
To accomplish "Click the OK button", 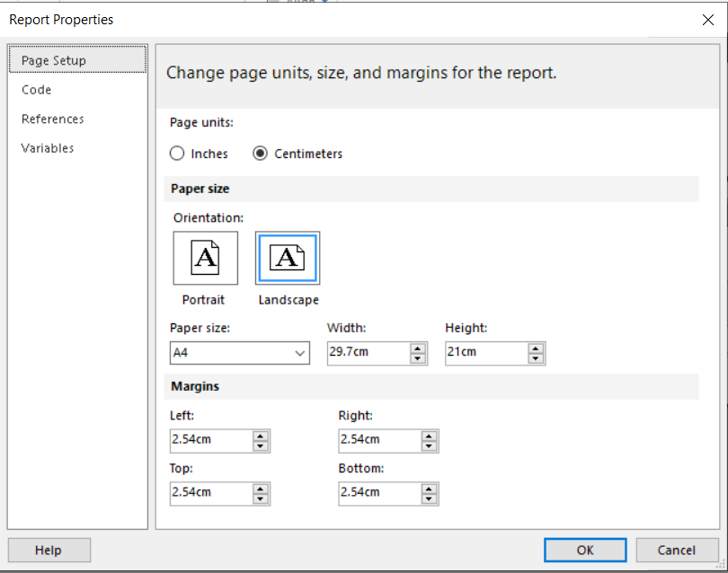I will [585, 551].
